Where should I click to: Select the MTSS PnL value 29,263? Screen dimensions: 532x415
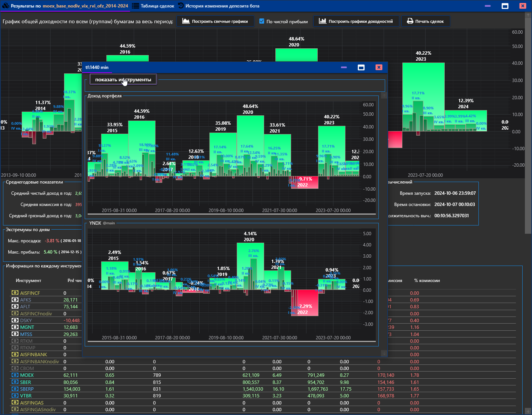(x=70, y=334)
